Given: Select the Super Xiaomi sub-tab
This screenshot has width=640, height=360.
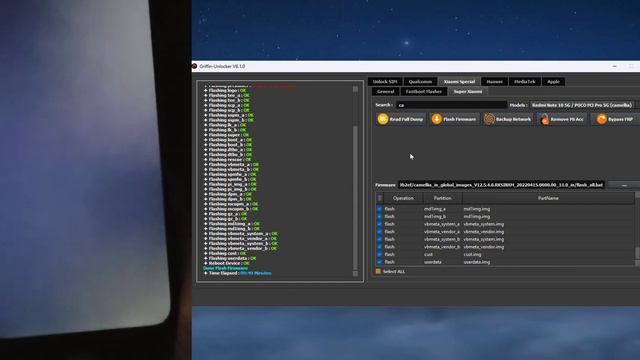Looking at the screenshot, I should pyautogui.click(x=468, y=91).
